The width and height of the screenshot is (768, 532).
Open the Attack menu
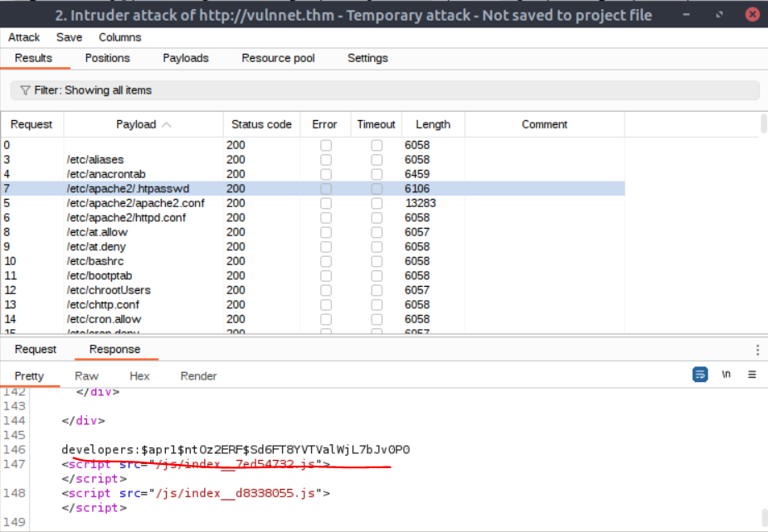[x=24, y=37]
